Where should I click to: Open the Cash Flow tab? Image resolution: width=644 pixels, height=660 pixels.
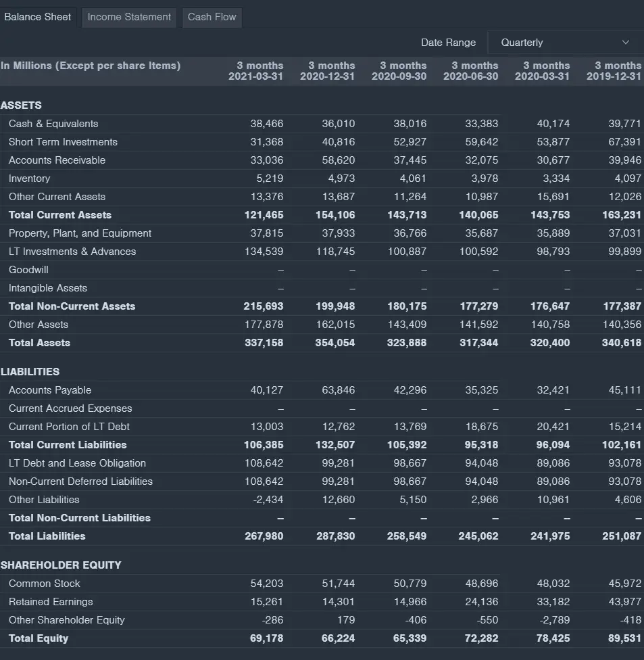click(x=212, y=18)
